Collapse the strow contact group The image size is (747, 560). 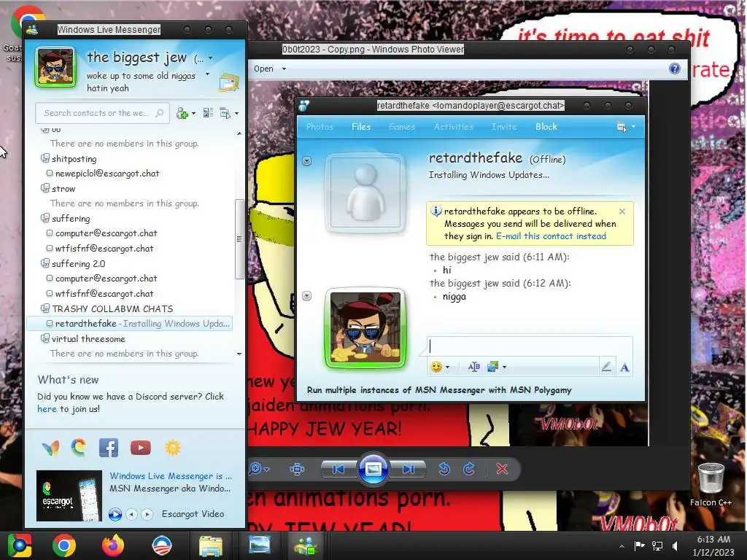point(44,188)
